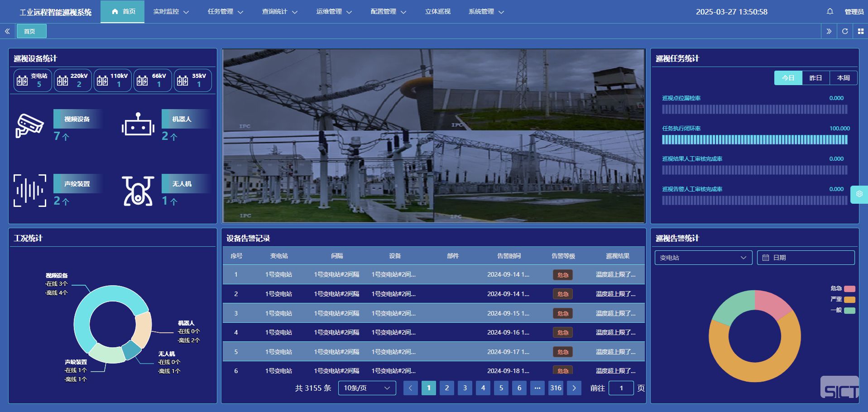Open the 立体巡视 menu item
Screen dimensions: 868x412
coord(437,12)
